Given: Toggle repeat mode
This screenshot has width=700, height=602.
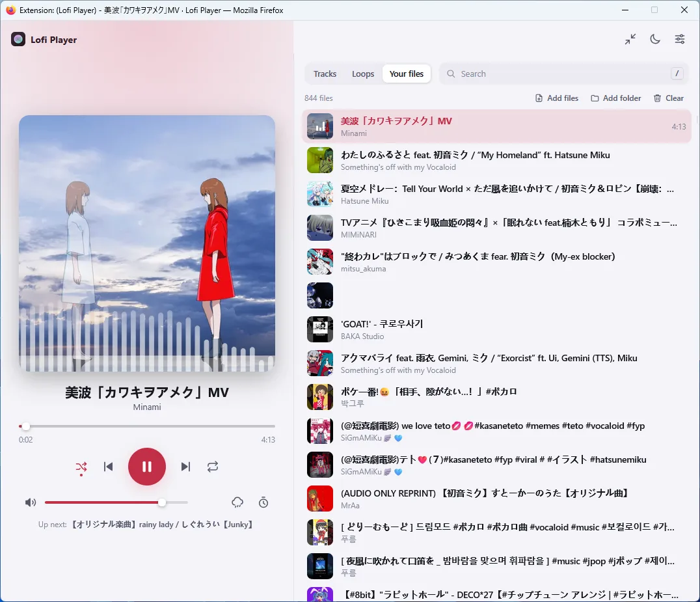Looking at the screenshot, I should click(x=213, y=467).
